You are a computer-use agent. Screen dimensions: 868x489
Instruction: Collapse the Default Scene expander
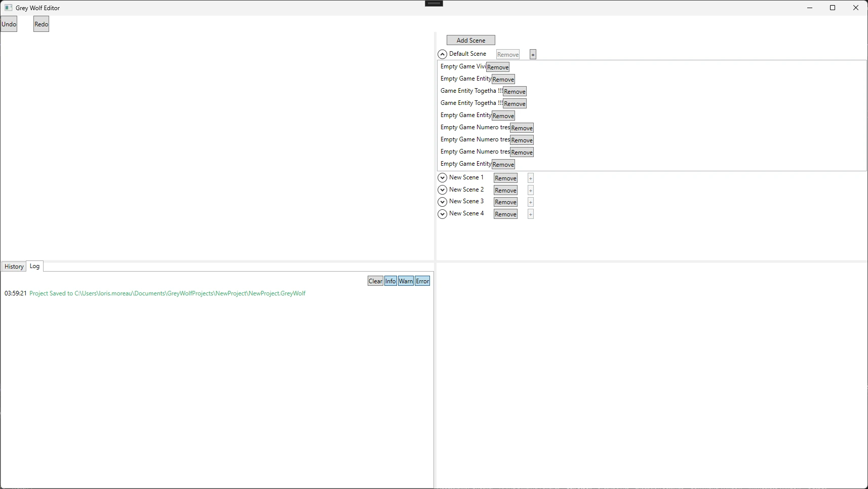coord(442,54)
